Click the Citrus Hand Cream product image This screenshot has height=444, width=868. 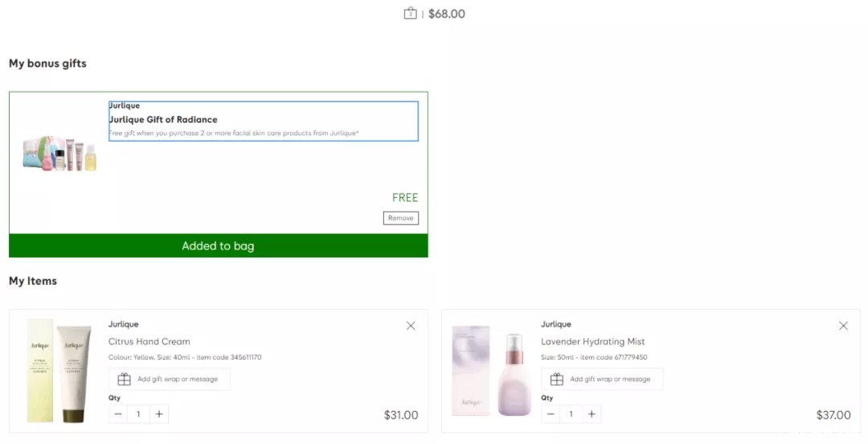[x=59, y=370]
